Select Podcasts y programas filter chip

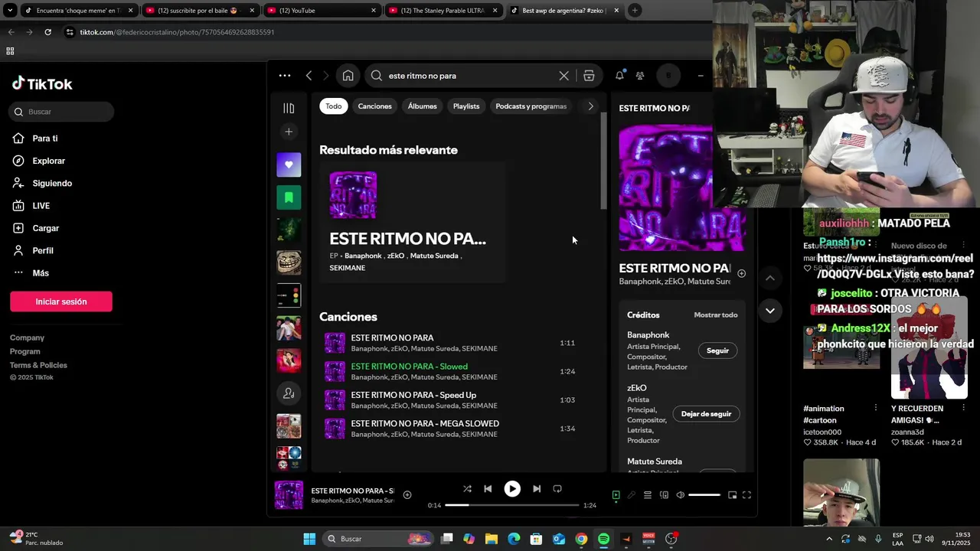(x=531, y=106)
